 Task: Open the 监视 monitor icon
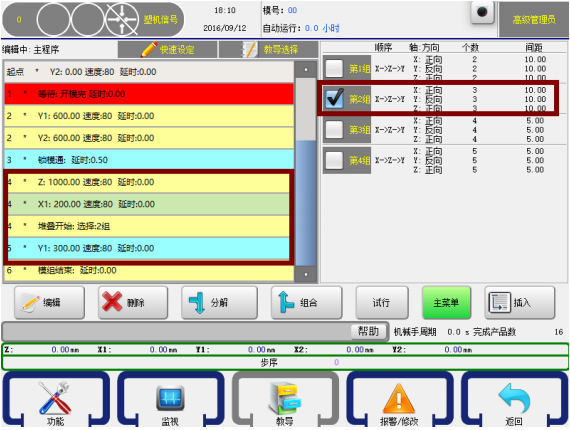pyautogui.click(x=170, y=397)
